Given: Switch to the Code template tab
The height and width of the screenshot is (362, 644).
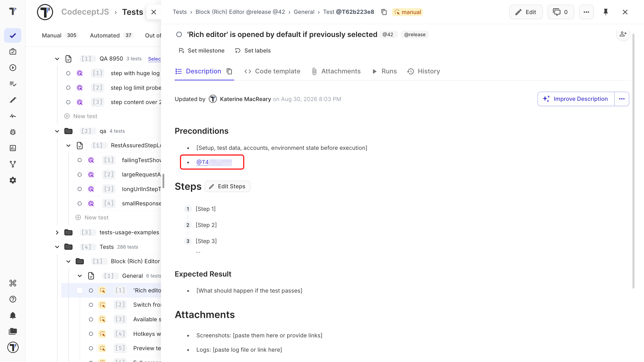Looking at the screenshot, I should coord(272,71).
